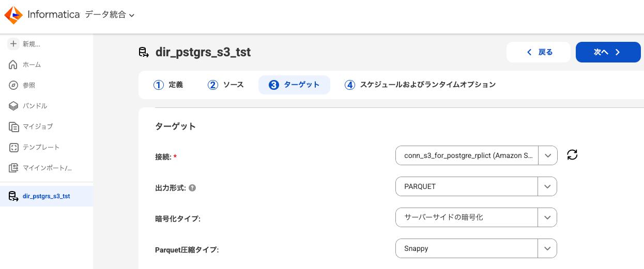The height and width of the screenshot is (269, 644).
Task: Click the マイジョブ jobs icon
Action: (x=14, y=126)
